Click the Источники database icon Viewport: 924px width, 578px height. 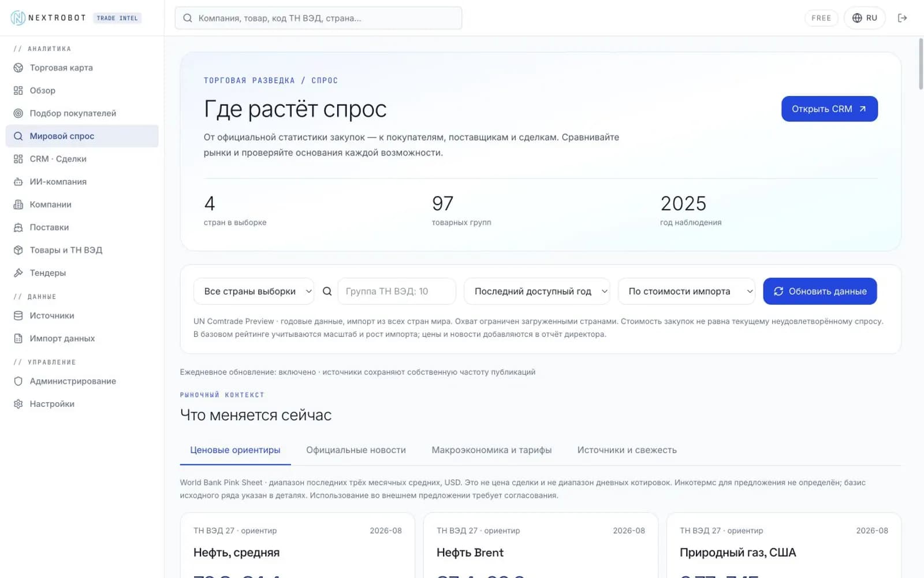pos(18,316)
